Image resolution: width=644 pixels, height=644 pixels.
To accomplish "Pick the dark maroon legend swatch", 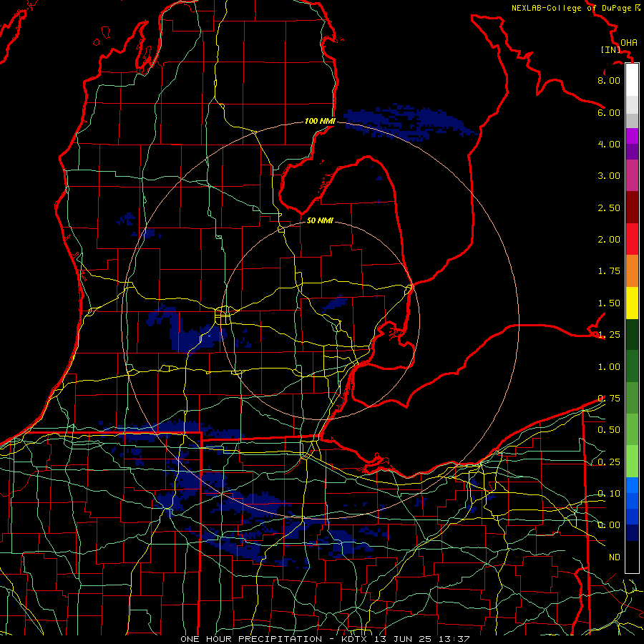I will (632, 208).
